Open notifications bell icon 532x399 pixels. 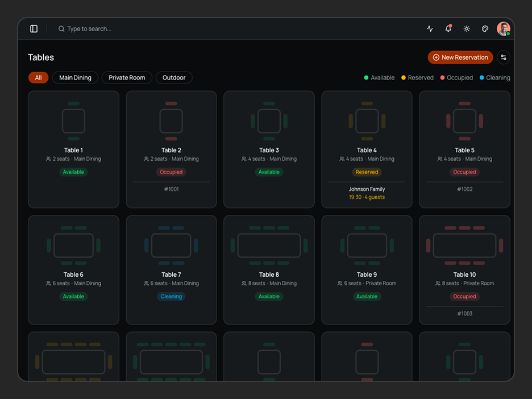coord(448,29)
